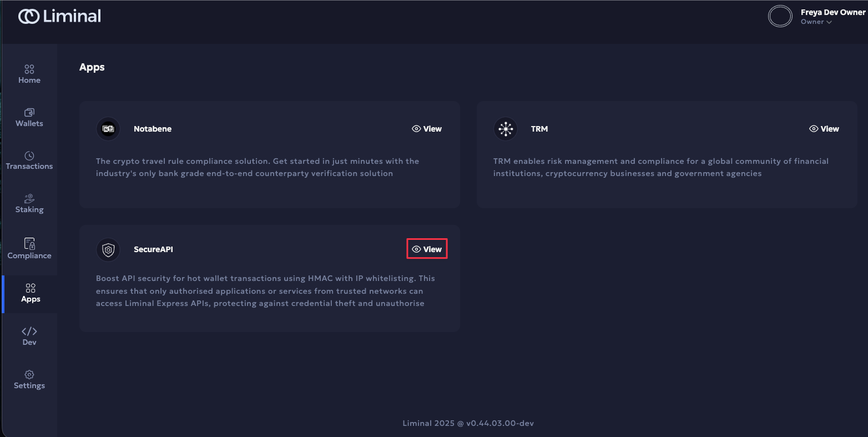View the Notabene app
Image resolution: width=868 pixels, height=437 pixels.
tap(427, 129)
